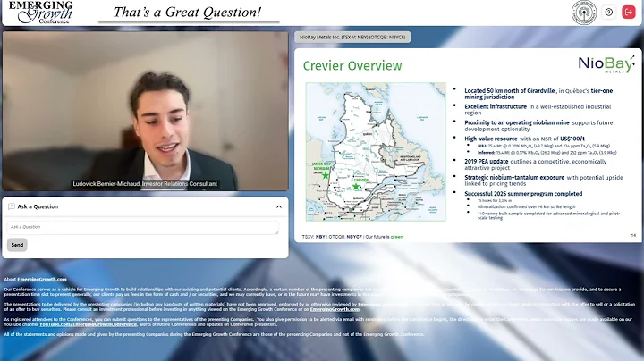Screen dimensions: 644x361
Task: Click 'That's a Great Question!' heading
Action: (x=188, y=13)
